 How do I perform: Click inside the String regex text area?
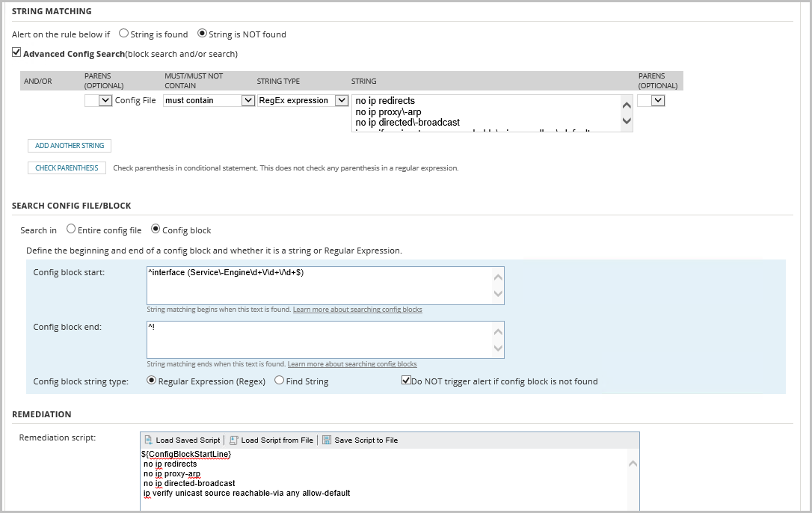pyautogui.click(x=486, y=113)
